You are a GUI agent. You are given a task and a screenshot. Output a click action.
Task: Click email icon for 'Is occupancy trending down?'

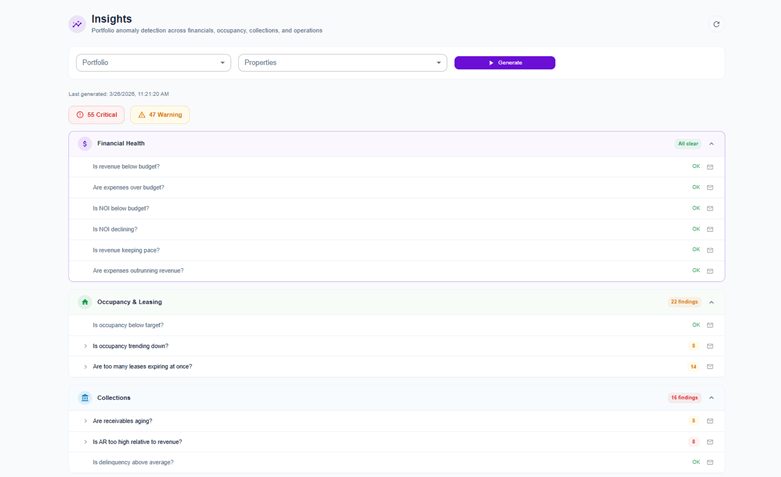coord(710,346)
